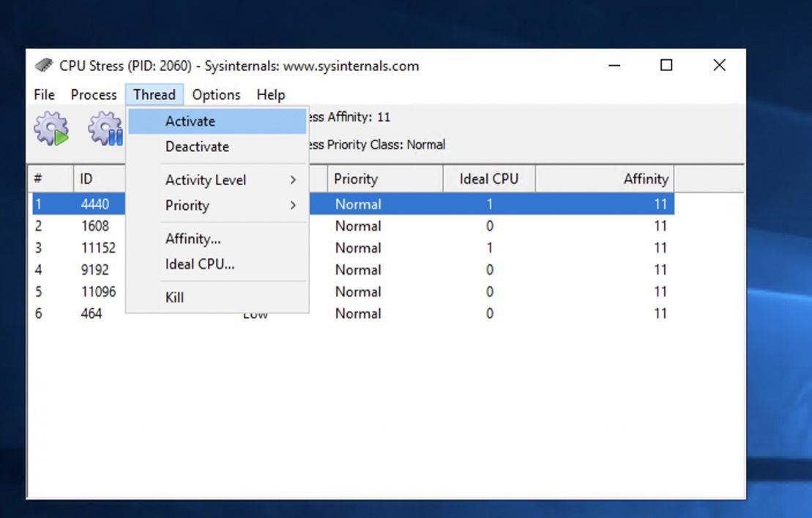Click the Normal priority cell in thread 2 row
The height and width of the screenshot is (518, 812).
358,226
